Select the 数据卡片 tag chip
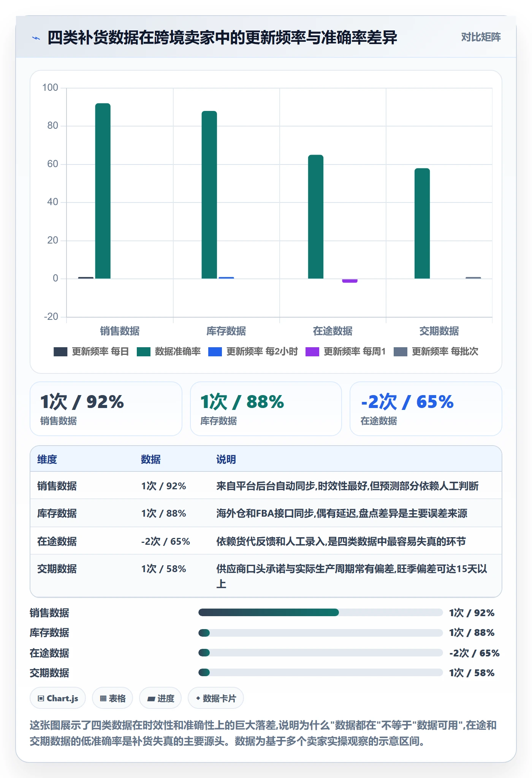 (x=216, y=698)
